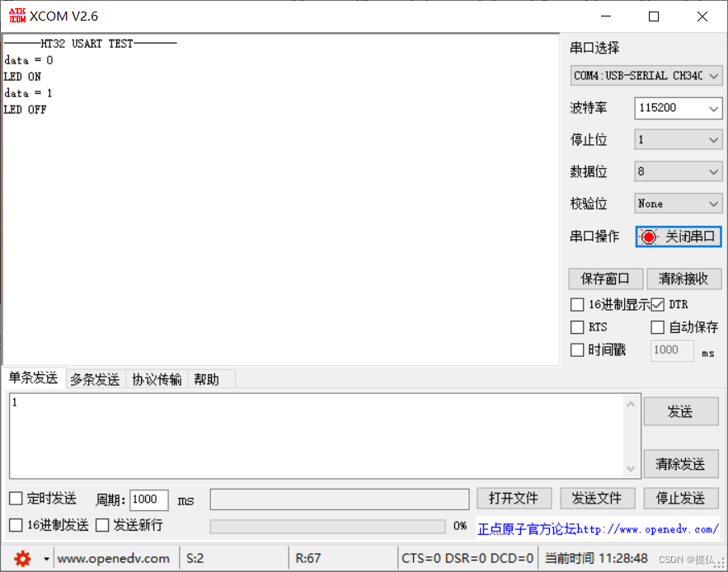Screen dimensions: 728x572
Task: Click 清除接收 to clear received data
Action: (x=684, y=279)
